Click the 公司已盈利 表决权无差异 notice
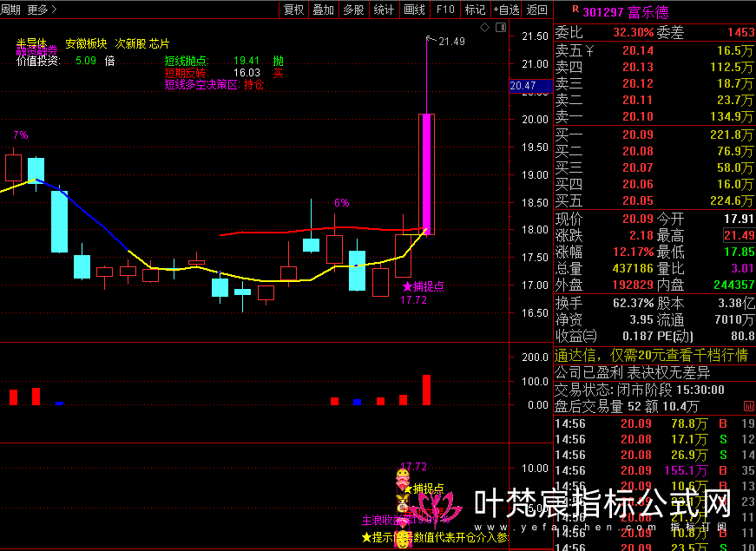The width and height of the screenshot is (756, 551). click(x=632, y=372)
